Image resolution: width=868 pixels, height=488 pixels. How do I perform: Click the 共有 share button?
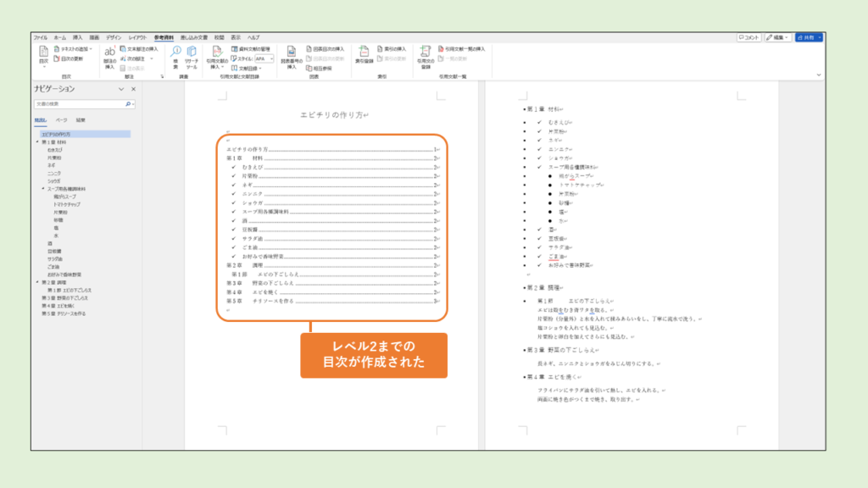tap(809, 37)
